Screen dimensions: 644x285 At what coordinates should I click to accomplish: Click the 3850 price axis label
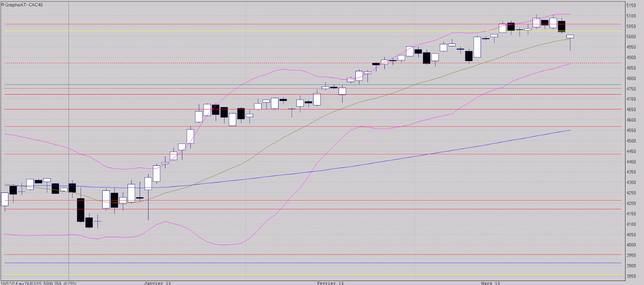click(631, 276)
